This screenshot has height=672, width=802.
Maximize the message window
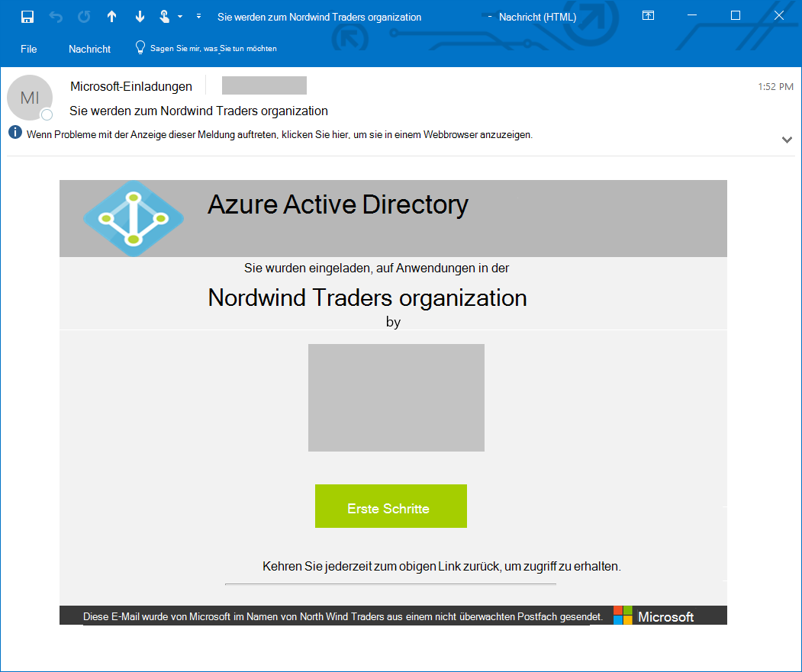coord(736,15)
